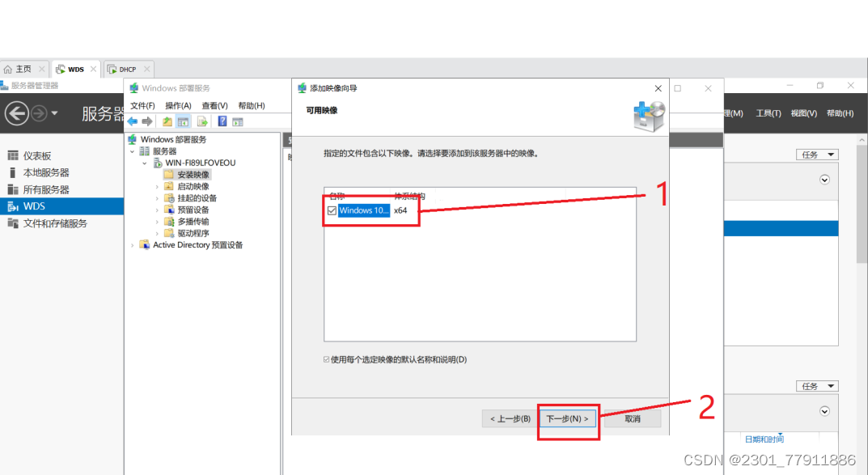Click the All Servers (所有服务器) sidebar icon
The width and height of the screenshot is (868, 475).
[13, 189]
